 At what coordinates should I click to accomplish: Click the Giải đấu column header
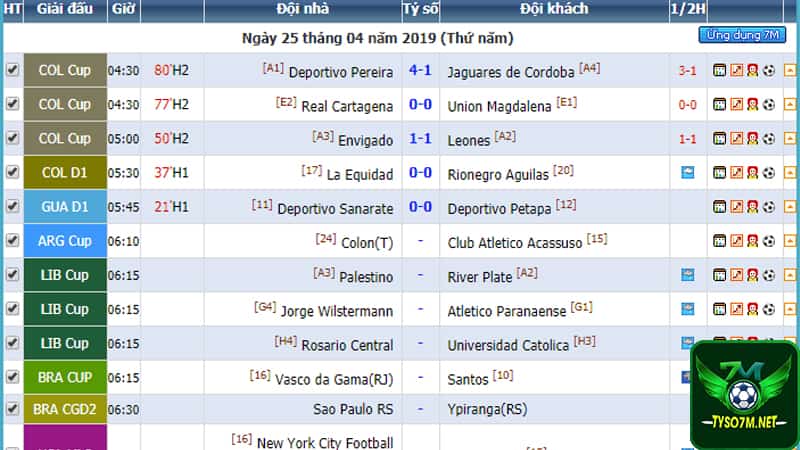tap(65, 9)
